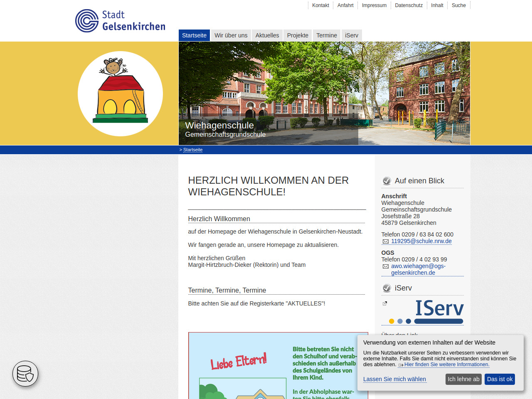Click checkmark icon beside Auf einen Blick
Screen dimensions: 532x399
tap(387, 181)
